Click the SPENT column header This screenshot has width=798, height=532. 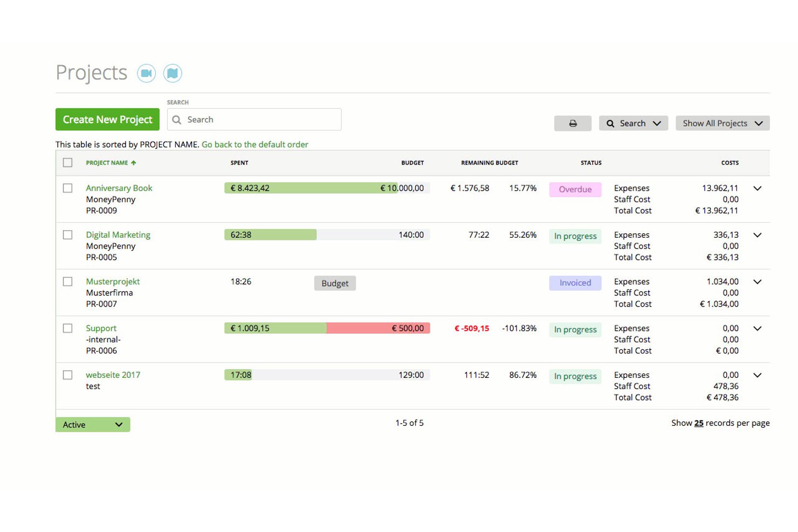click(239, 163)
